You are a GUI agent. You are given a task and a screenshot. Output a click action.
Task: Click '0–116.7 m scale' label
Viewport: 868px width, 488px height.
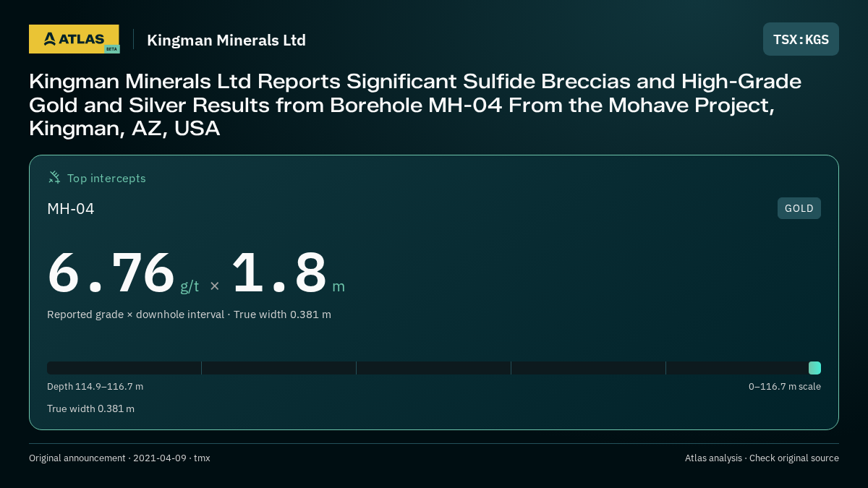(785, 387)
